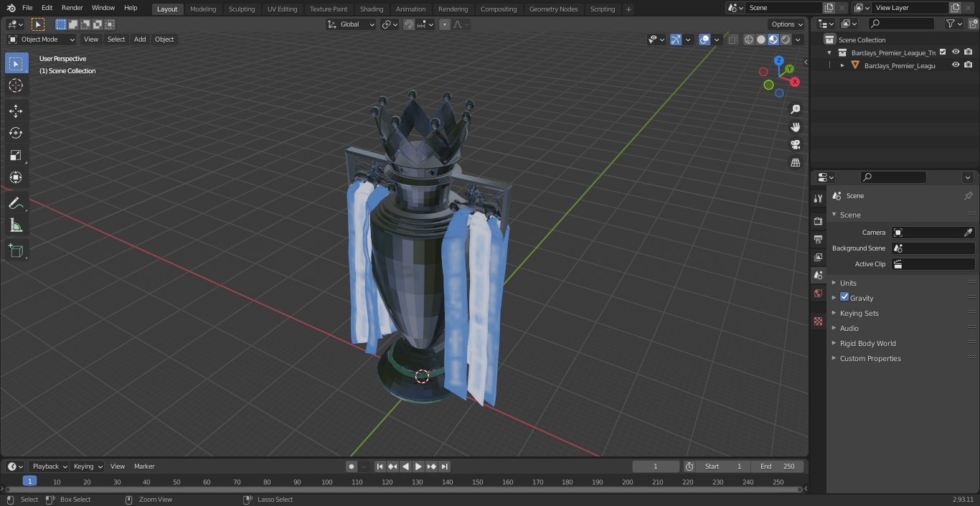Open the File menu
The image size is (980, 506).
27,8
